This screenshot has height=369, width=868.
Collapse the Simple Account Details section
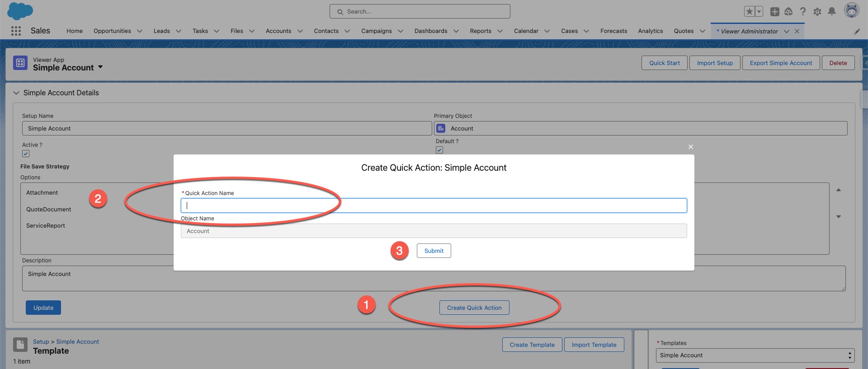pyautogui.click(x=16, y=93)
